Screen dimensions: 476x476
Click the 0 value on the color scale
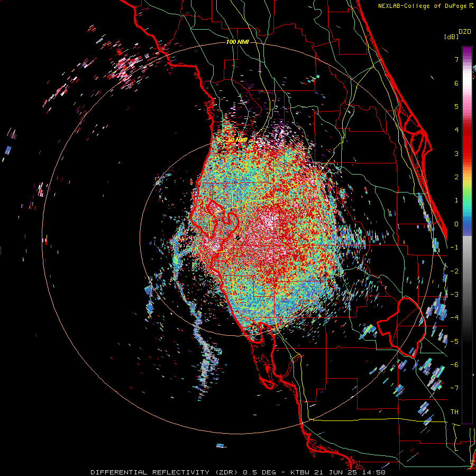456,224
